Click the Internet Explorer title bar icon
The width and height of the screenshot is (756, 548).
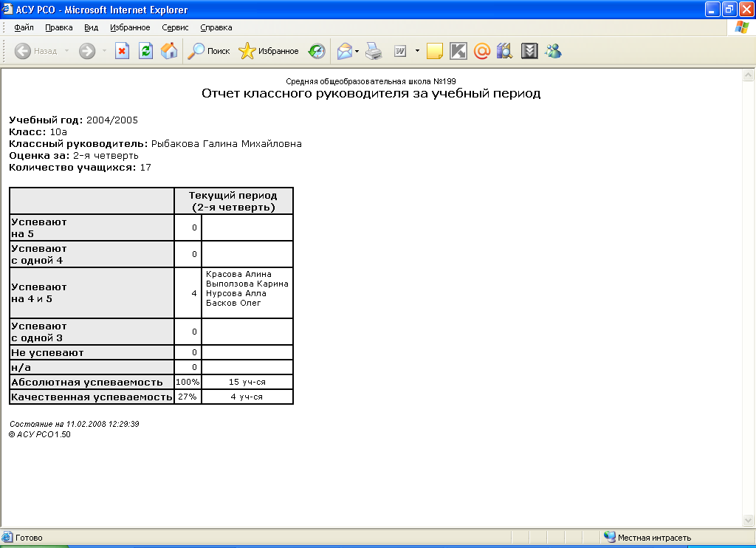[x=7, y=9]
